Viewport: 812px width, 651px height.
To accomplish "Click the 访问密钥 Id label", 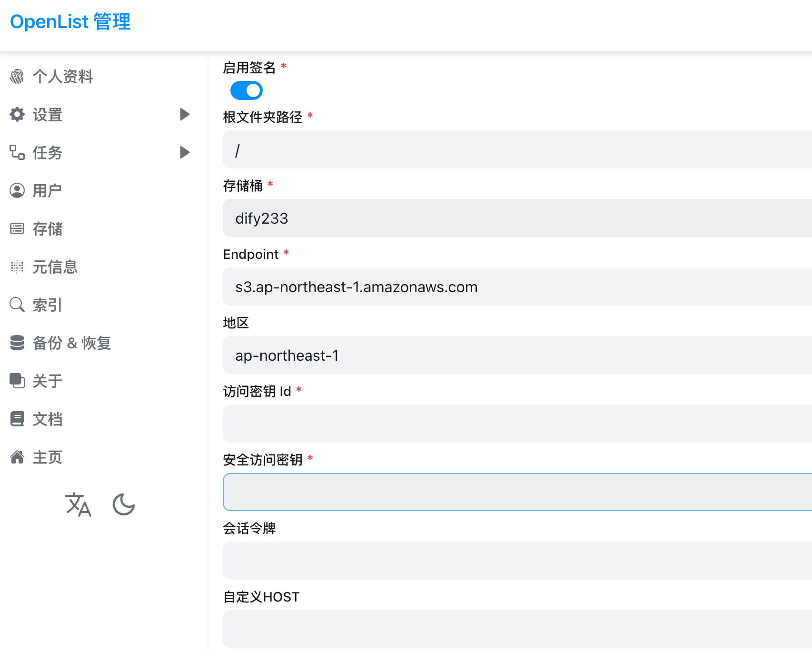I will 257,391.
